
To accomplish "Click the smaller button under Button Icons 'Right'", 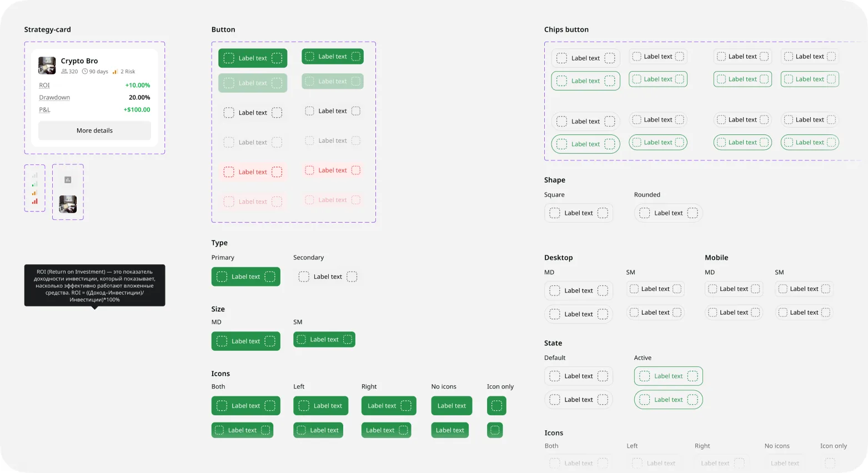I will pyautogui.click(x=387, y=430).
